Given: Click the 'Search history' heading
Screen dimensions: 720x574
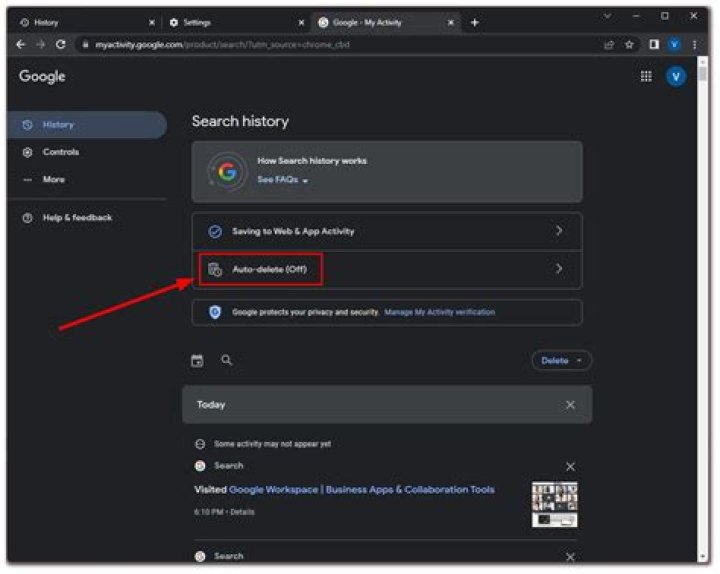Looking at the screenshot, I should (x=241, y=121).
